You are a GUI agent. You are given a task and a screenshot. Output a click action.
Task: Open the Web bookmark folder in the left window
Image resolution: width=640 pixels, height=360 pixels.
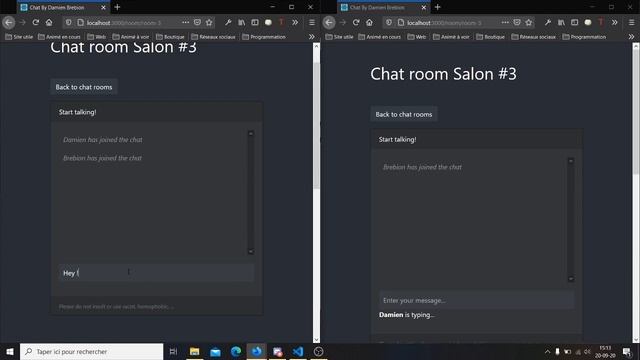pos(96,37)
